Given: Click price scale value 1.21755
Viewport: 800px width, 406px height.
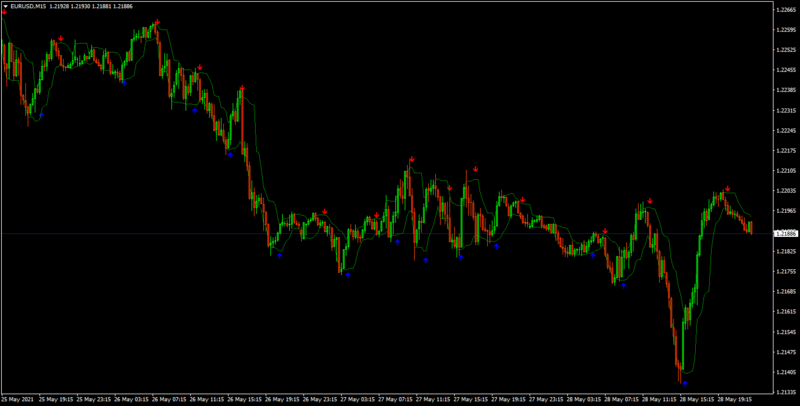Looking at the screenshot, I should coord(785,272).
